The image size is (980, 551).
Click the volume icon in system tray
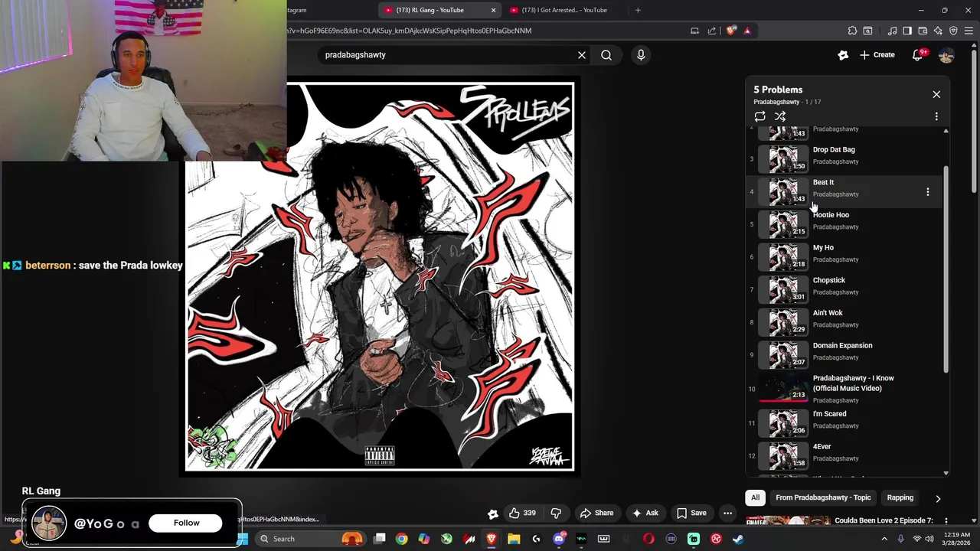(x=929, y=539)
